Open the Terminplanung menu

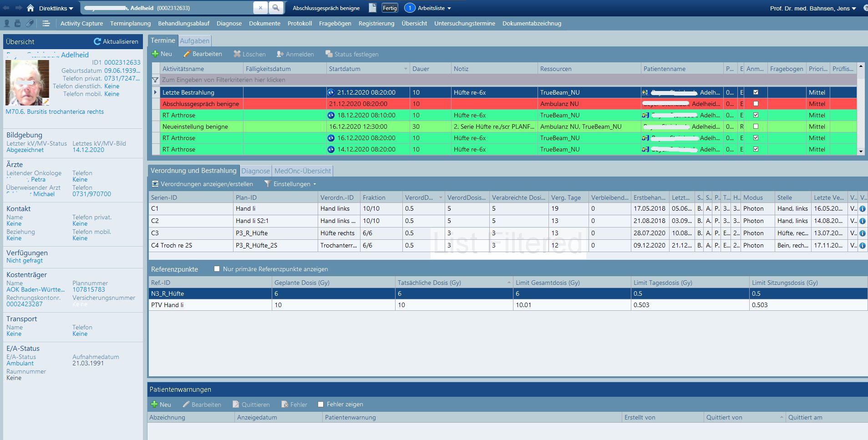click(x=130, y=24)
